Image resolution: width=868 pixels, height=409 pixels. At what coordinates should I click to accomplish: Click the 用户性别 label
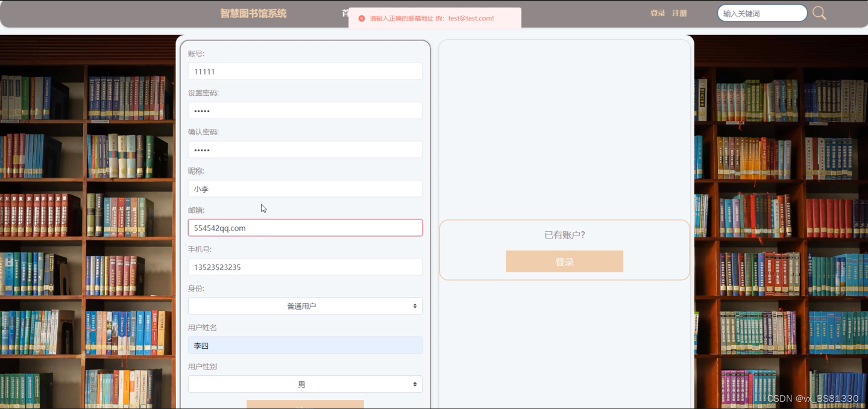[x=203, y=367]
